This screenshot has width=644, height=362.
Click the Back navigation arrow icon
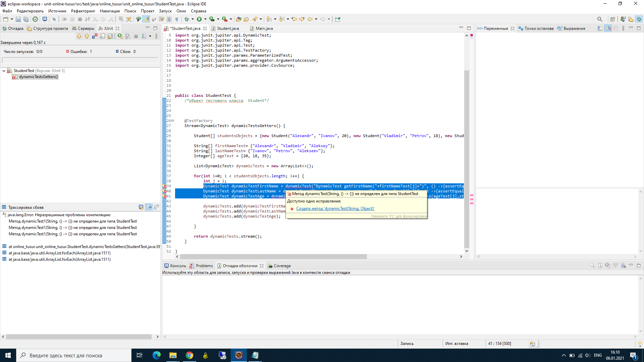[x=310, y=19]
